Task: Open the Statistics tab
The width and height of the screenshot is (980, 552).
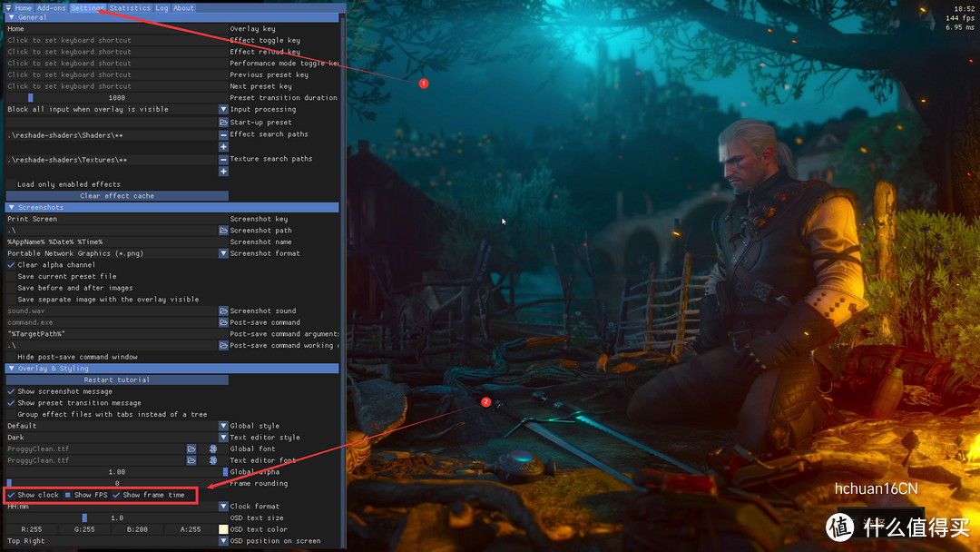Action: 130,8
